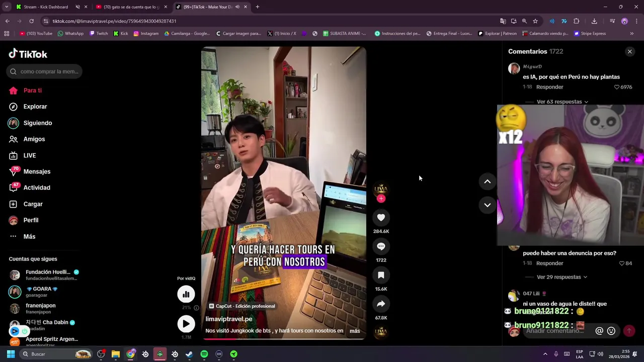Like the comment with 84 likes

pyautogui.click(x=621, y=263)
